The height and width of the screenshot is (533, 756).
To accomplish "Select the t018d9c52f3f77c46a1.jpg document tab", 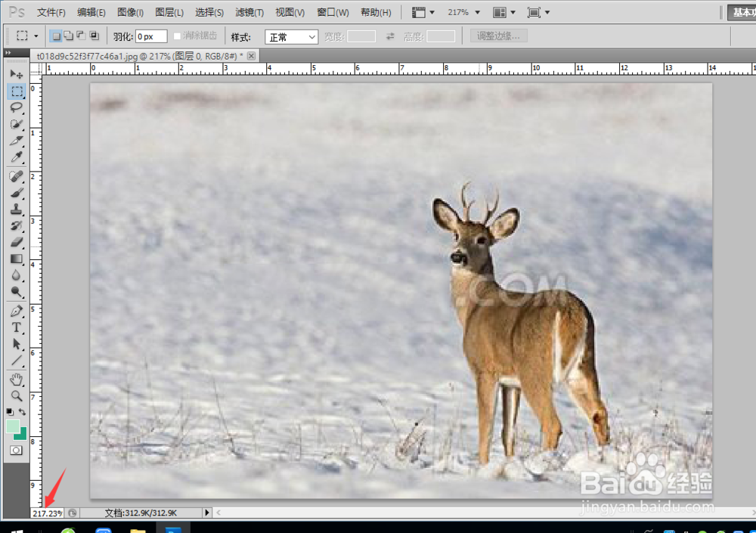I will (140, 57).
